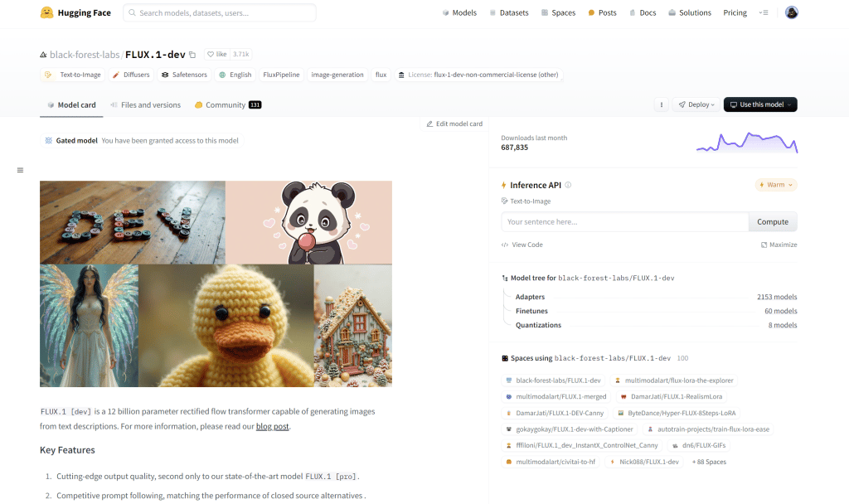849x504 pixels.
Task: Open Docs in the top navigation
Action: tap(643, 12)
